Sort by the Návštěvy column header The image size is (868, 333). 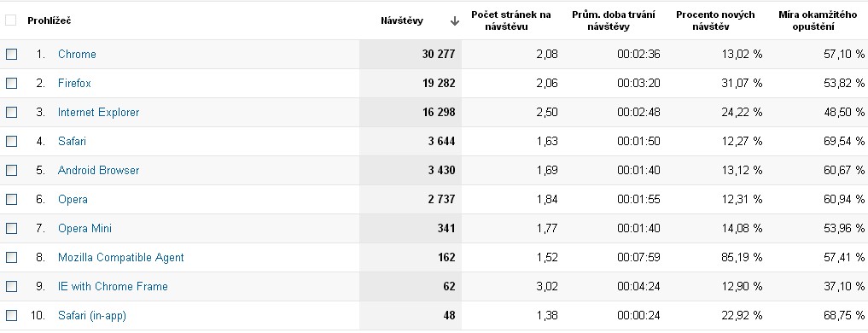402,21
